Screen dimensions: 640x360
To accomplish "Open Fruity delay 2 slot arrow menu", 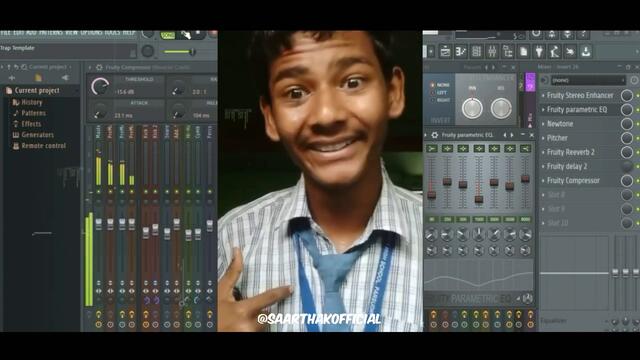I will coord(543,167).
